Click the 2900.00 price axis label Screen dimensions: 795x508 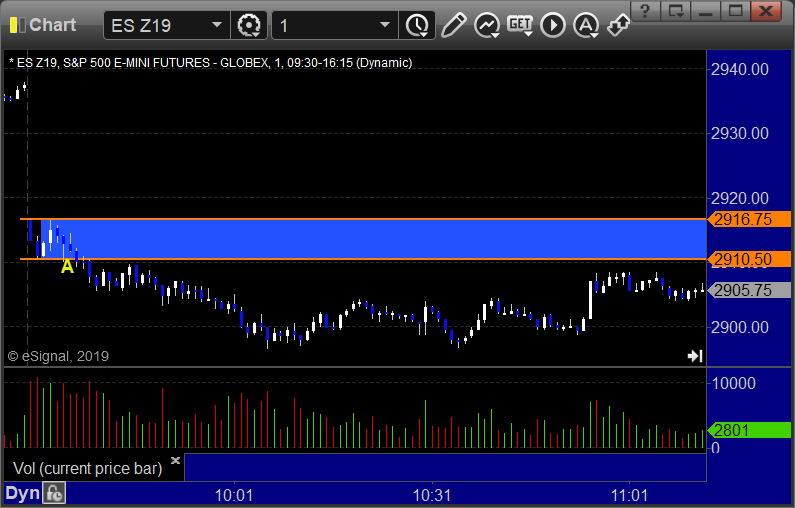pos(740,328)
